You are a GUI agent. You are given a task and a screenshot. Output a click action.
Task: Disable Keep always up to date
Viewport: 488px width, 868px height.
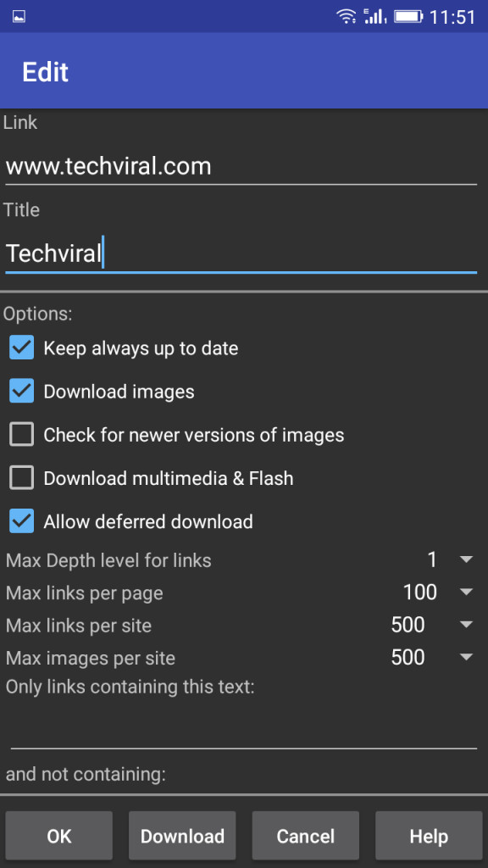coord(20,348)
